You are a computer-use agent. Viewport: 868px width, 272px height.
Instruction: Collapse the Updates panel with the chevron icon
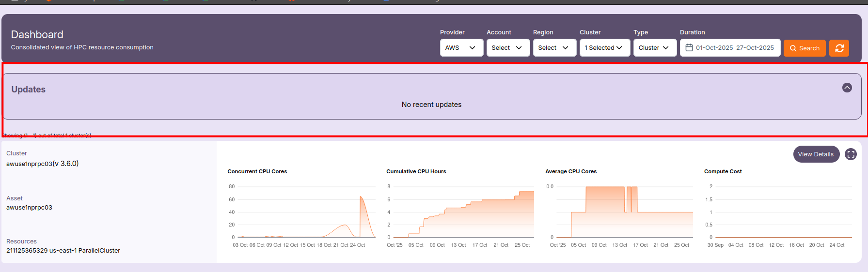pyautogui.click(x=847, y=88)
